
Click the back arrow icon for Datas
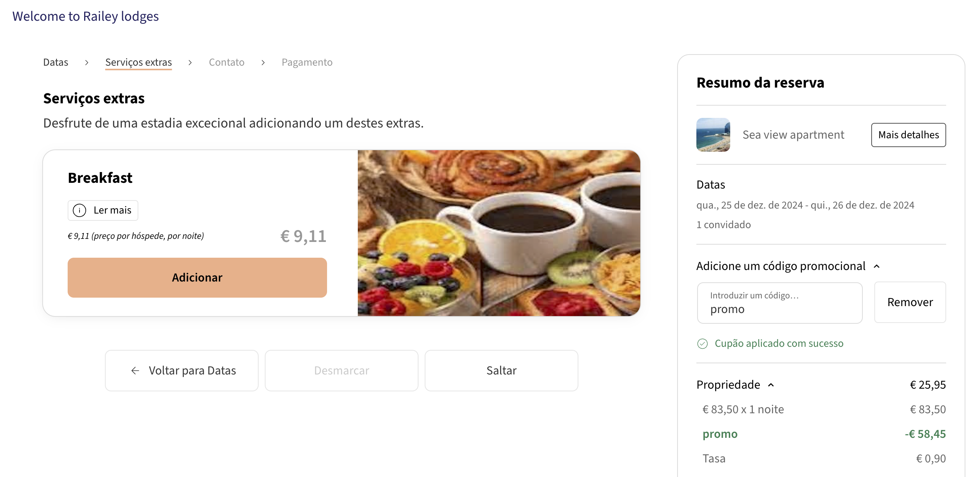(x=135, y=371)
